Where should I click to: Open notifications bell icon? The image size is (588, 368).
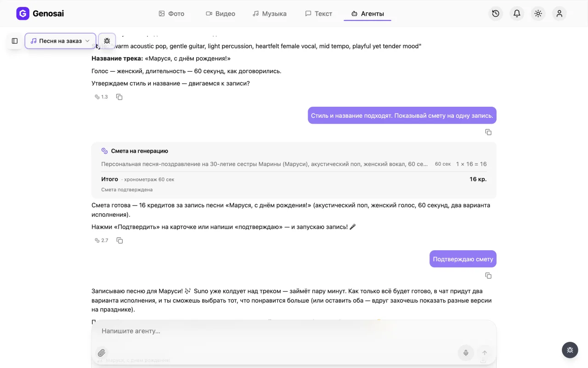[x=517, y=14]
